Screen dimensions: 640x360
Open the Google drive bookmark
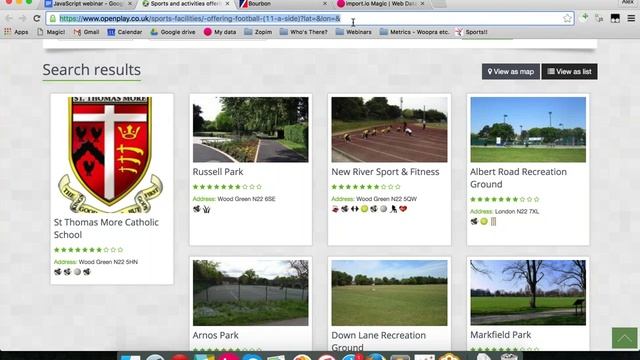[x=173, y=32]
